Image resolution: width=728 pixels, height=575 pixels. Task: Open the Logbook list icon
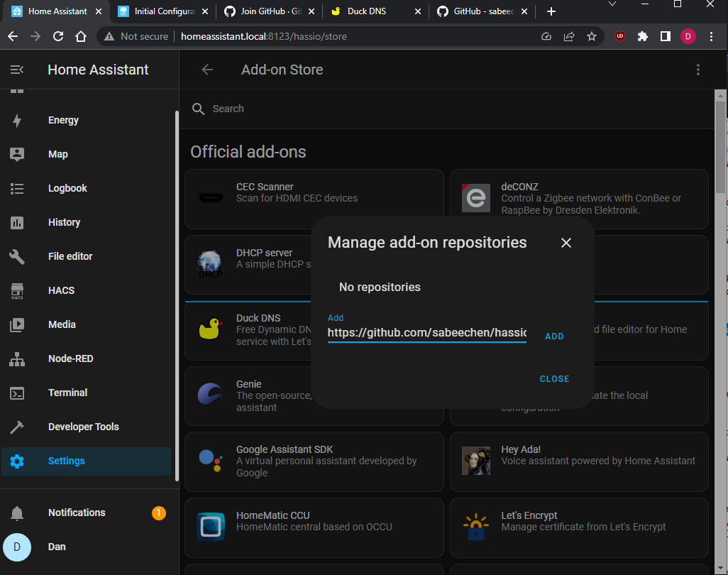[x=17, y=188]
